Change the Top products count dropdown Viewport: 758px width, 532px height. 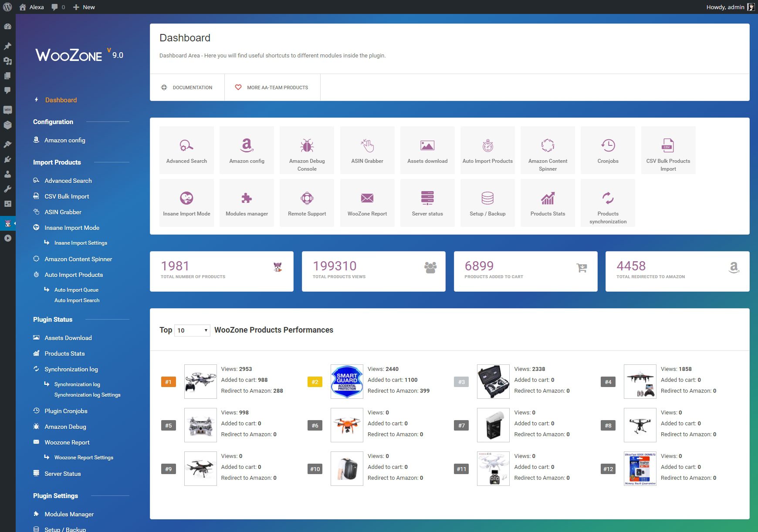(x=192, y=330)
